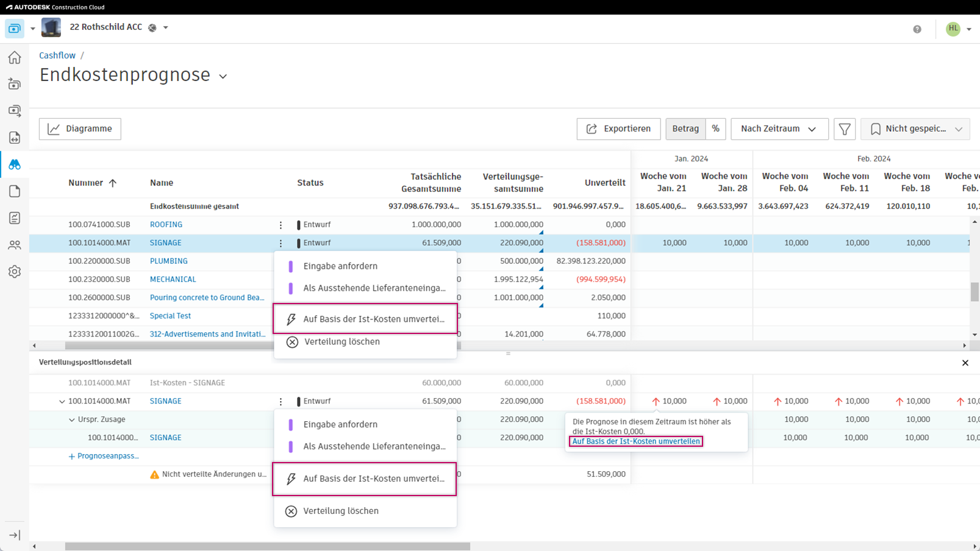Collapse the Urspr. Zusage group
Image resolution: width=980 pixels, height=551 pixels.
point(71,420)
